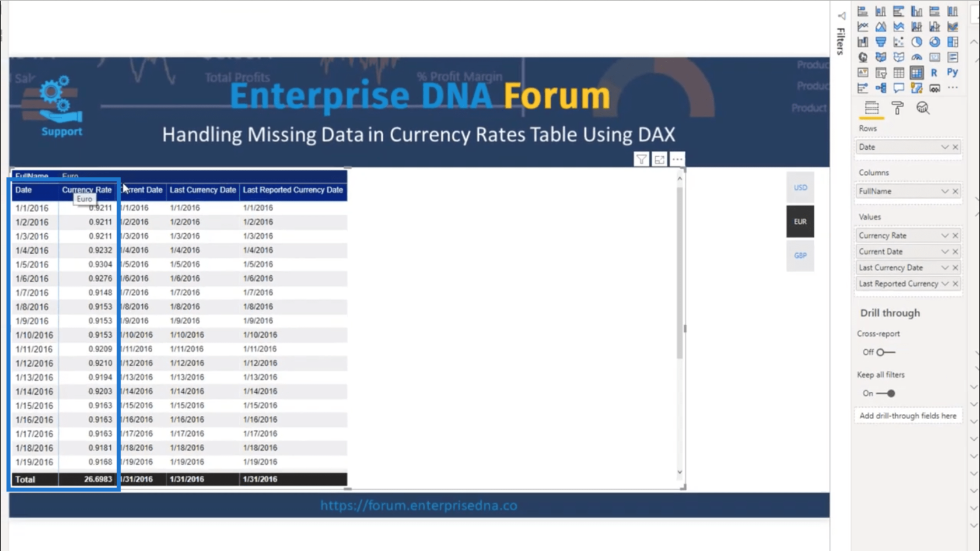Click the matrix vertical scrollbar up arrow
The height and width of the screenshot is (551, 980).
tap(680, 178)
